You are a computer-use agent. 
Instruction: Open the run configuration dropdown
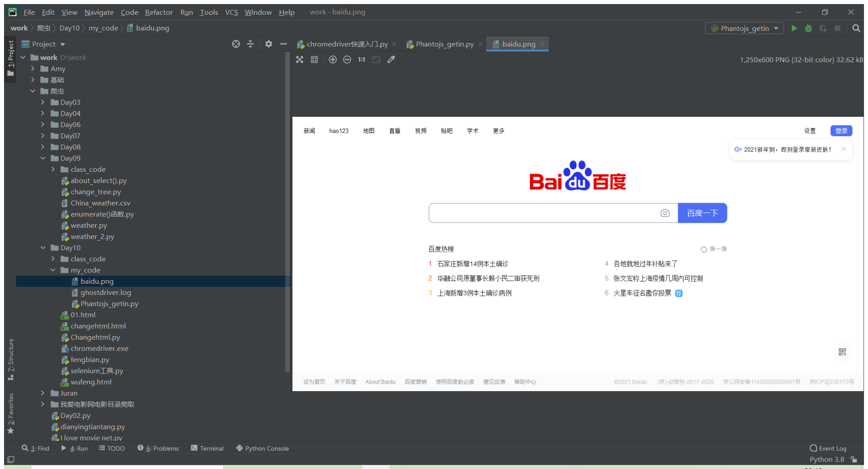pyautogui.click(x=744, y=28)
